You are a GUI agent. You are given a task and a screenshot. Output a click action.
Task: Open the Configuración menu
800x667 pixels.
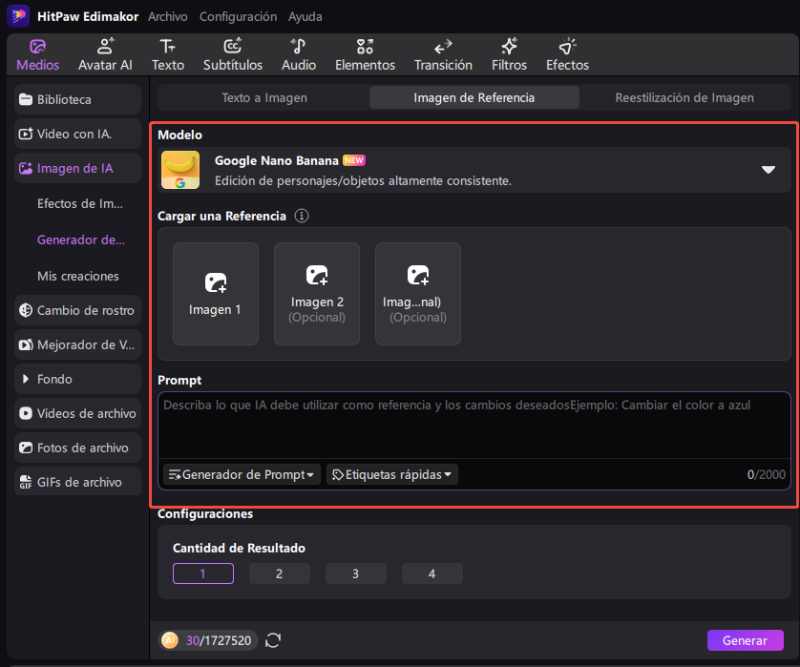(x=238, y=17)
